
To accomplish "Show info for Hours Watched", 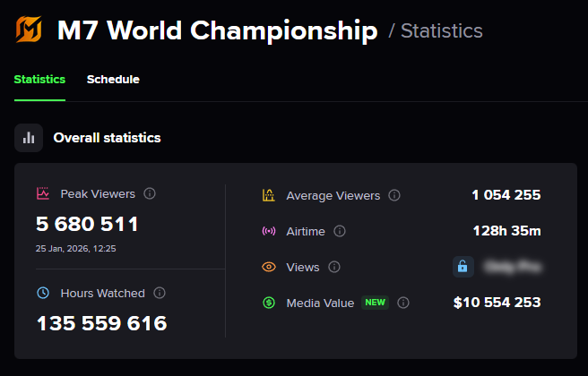I will [x=160, y=293].
